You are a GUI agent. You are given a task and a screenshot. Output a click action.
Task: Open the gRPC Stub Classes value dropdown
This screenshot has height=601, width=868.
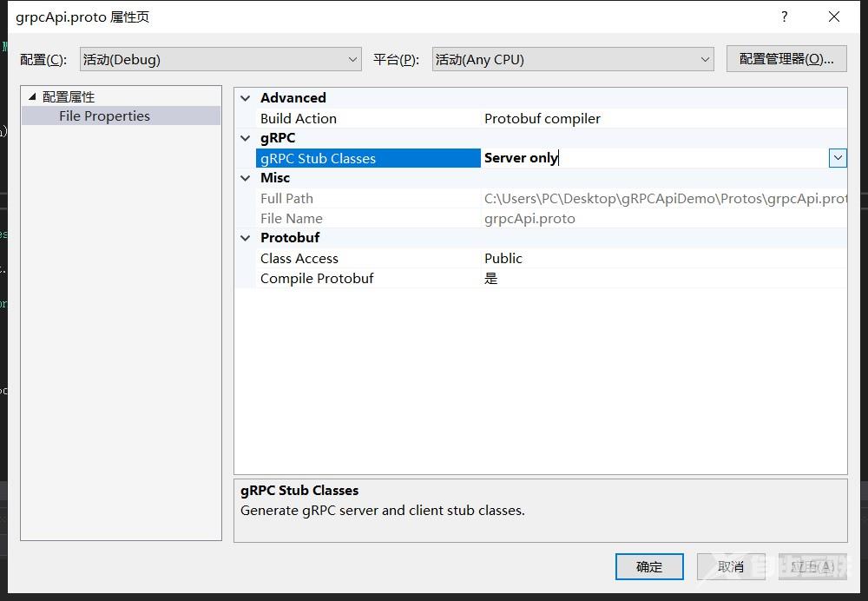[837, 158]
